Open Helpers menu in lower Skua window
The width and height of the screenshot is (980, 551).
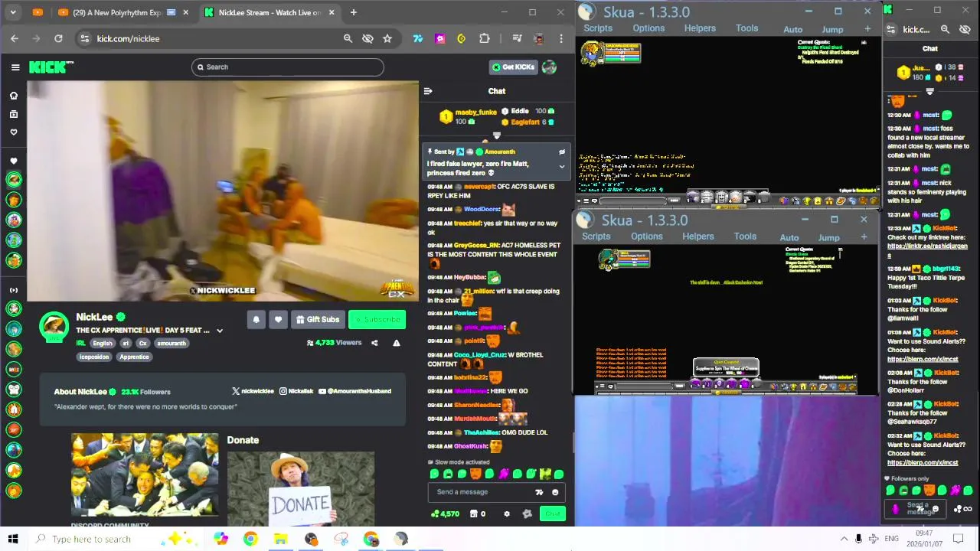point(698,236)
